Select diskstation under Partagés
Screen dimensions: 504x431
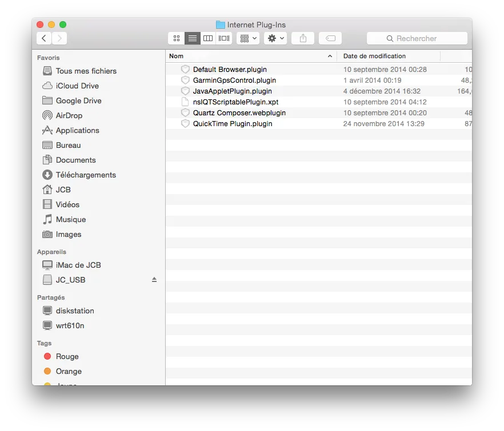(x=74, y=311)
